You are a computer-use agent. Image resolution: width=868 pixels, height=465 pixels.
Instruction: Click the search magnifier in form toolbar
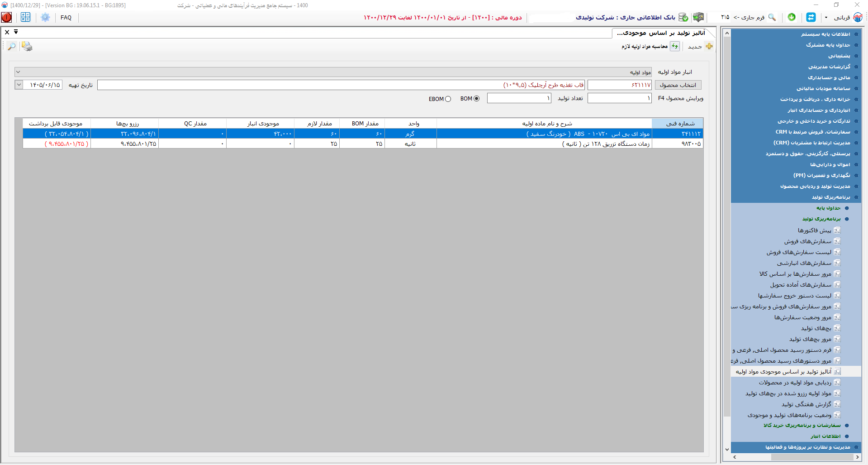11,46
